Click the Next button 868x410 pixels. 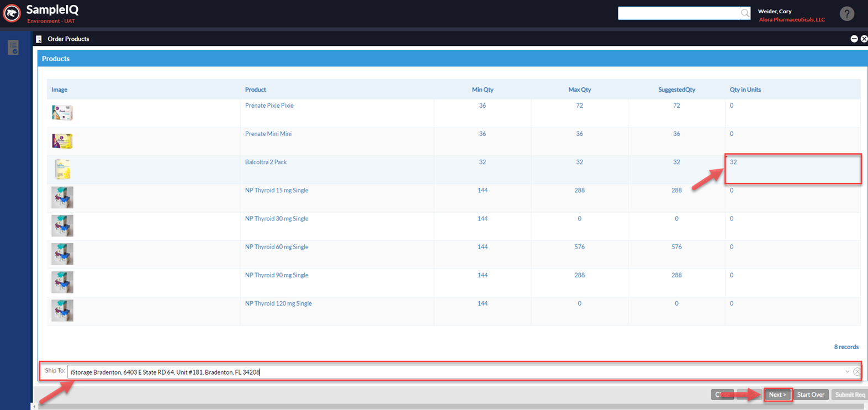pos(777,395)
